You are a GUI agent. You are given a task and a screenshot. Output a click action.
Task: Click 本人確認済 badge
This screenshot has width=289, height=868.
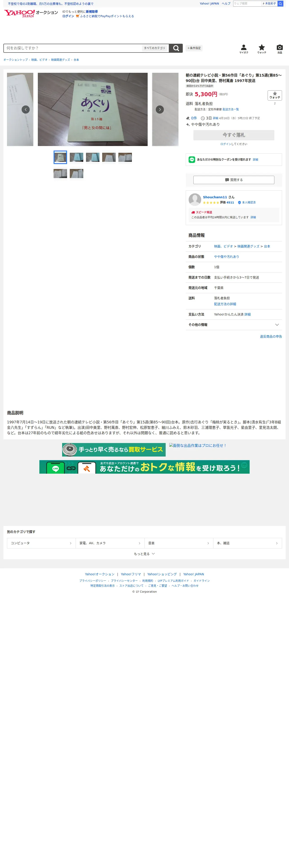click(x=247, y=203)
